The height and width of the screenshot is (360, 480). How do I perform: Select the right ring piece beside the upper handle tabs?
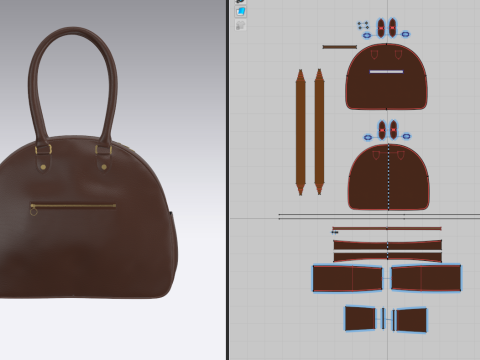pos(405,34)
